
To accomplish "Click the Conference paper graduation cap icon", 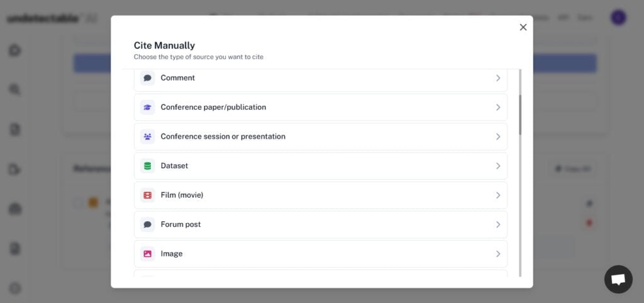I will coord(148,107).
